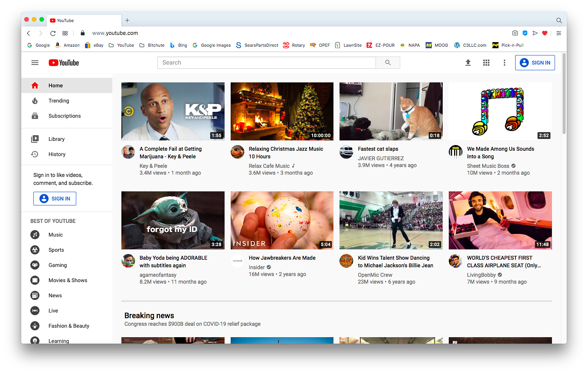Open the OpenMic Crew channel link

pos(375,275)
